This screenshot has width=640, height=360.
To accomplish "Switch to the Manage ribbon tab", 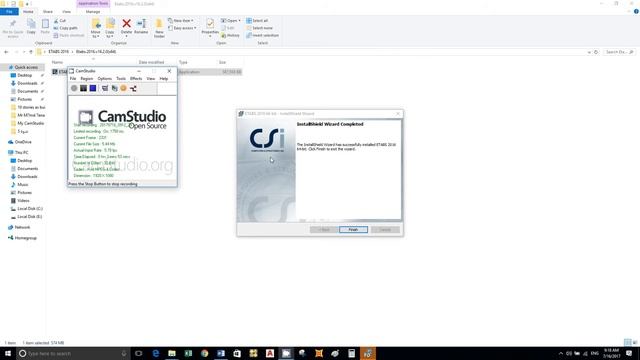I will tap(93, 12).
